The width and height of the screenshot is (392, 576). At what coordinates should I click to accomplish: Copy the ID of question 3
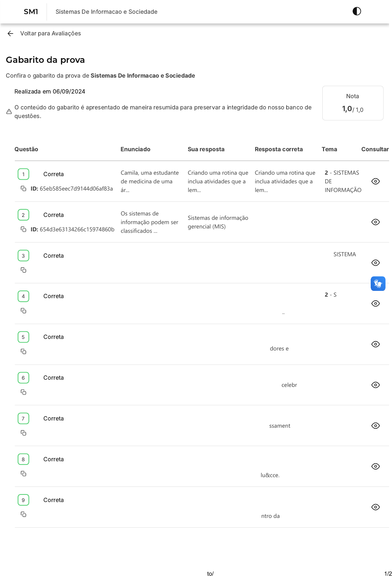(23, 270)
